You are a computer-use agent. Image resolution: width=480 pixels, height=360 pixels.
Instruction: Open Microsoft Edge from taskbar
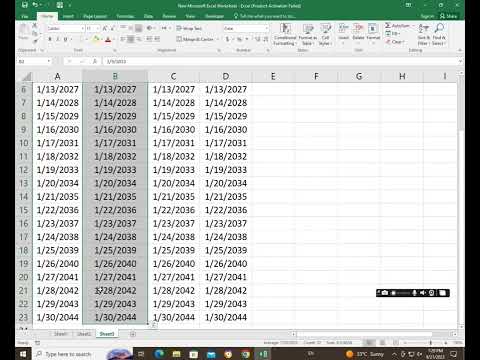(159, 354)
